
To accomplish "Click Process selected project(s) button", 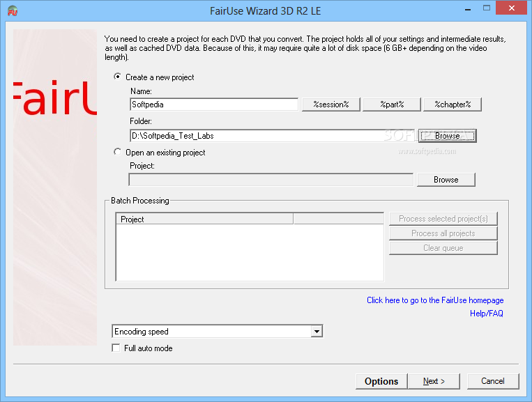I will pos(443,219).
